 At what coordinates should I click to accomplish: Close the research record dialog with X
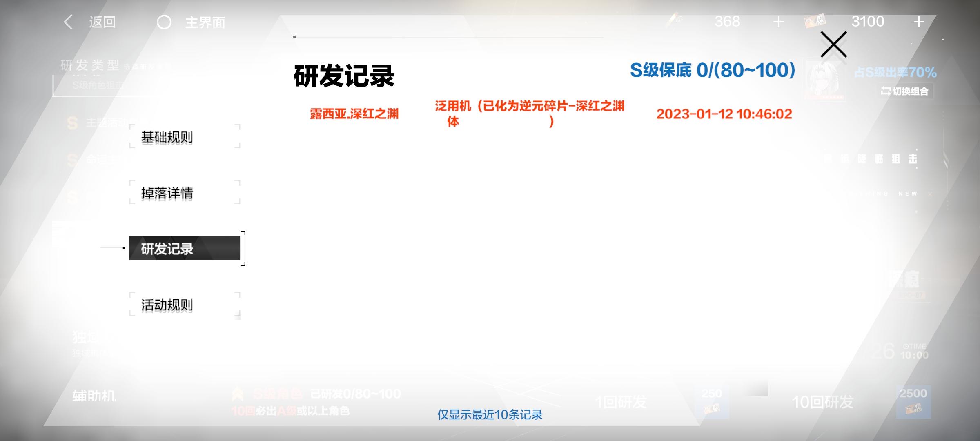tap(833, 45)
